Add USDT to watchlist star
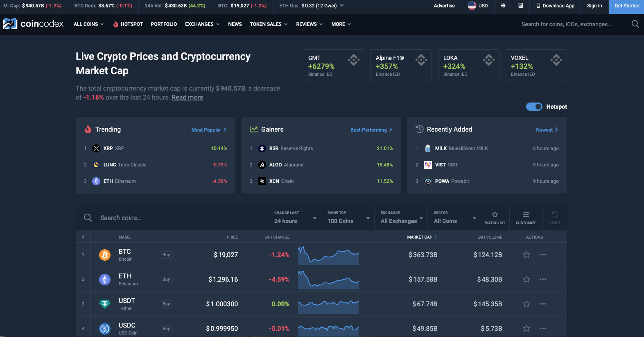This screenshot has height=337, width=644. [526, 304]
